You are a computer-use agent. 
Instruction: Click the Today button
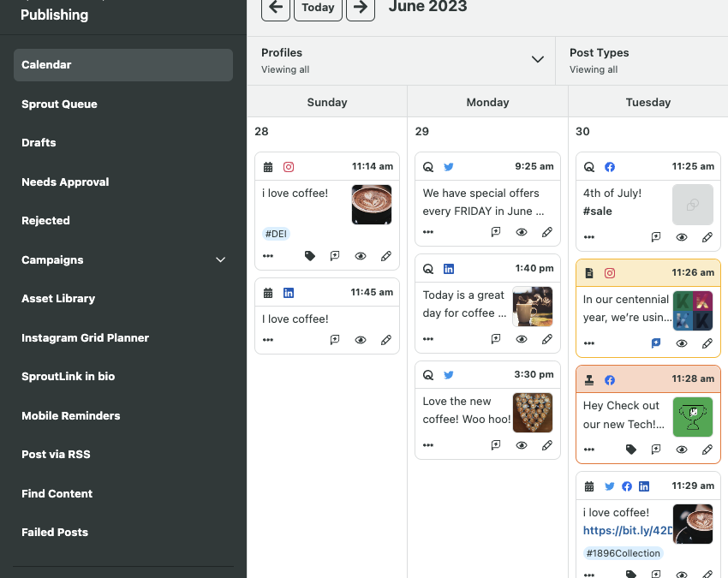click(318, 8)
